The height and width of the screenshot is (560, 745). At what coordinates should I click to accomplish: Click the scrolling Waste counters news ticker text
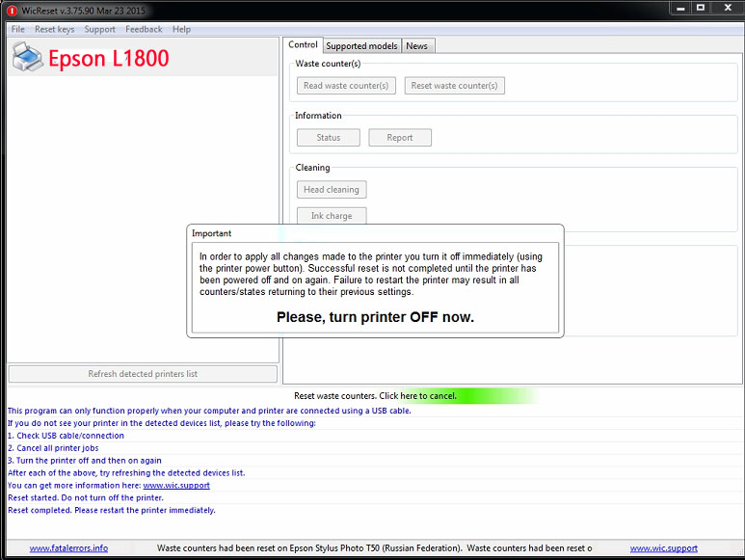[374, 548]
